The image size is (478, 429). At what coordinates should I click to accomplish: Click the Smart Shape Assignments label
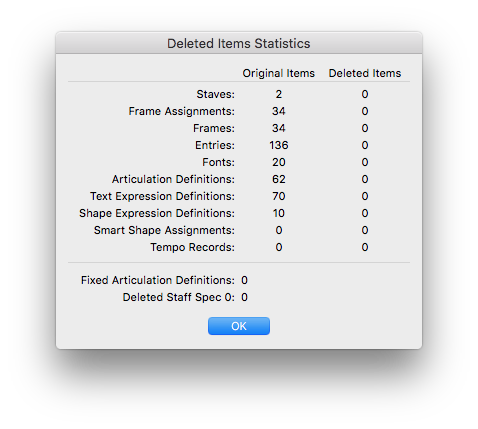click(x=164, y=230)
